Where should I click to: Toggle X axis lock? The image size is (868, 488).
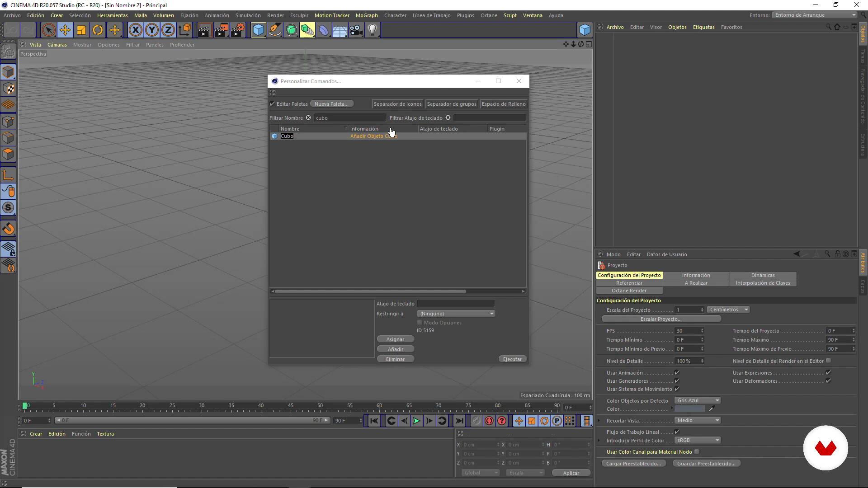(135, 30)
